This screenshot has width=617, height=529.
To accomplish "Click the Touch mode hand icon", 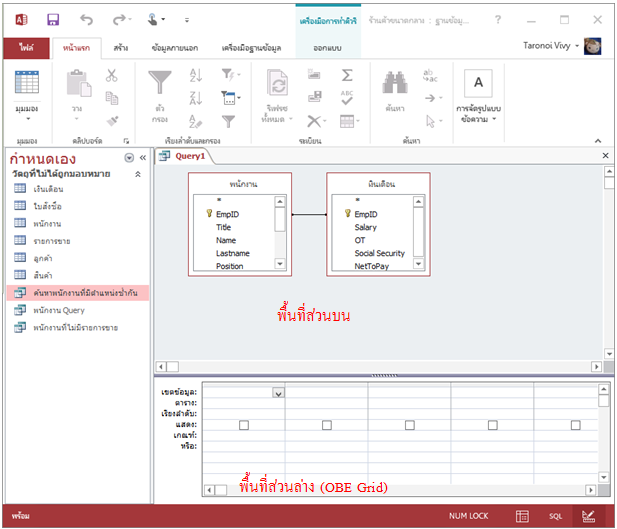I will pyautogui.click(x=153, y=19).
